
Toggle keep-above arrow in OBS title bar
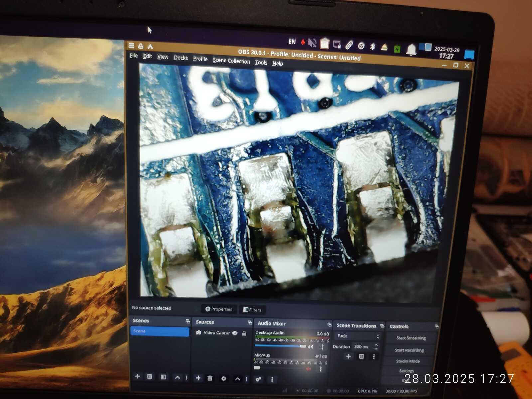click(x=150, y=46)
